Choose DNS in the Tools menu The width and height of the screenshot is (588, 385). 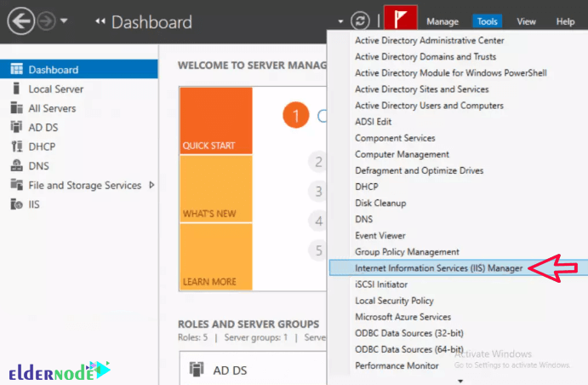click(x=363, y=219)
